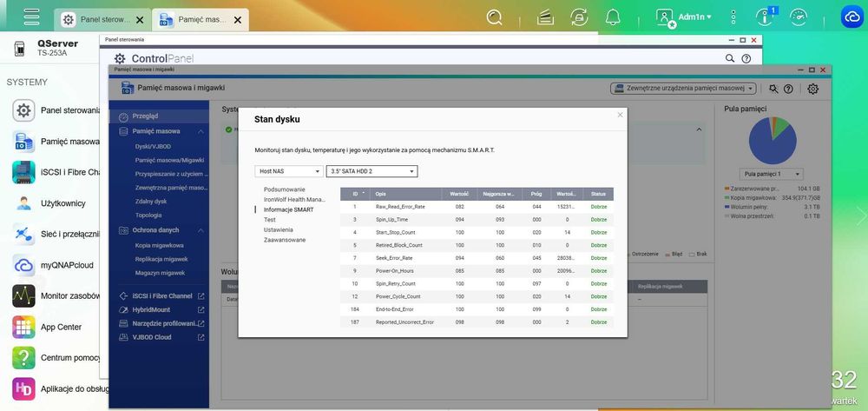Open the three-dot more options menu
This screenshot has width=868, height=411.
coord(733,17)
